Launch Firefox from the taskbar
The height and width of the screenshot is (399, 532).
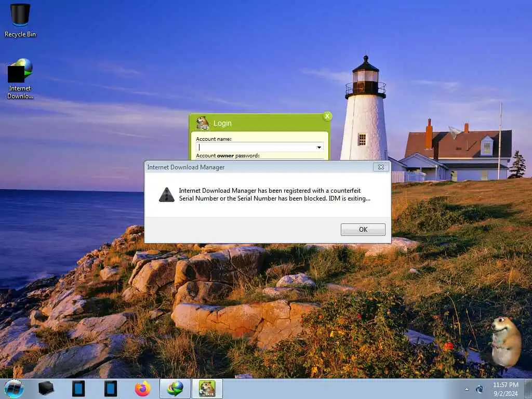point(142,389)
